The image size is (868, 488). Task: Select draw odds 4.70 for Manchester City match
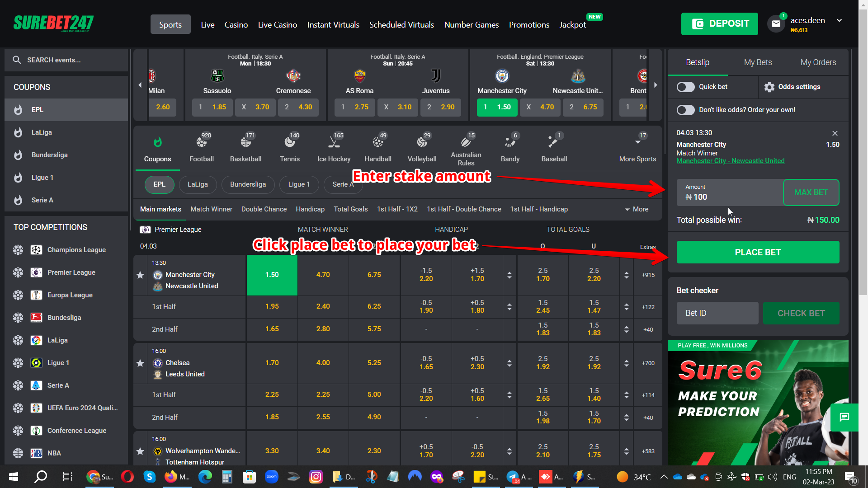[x=323, y=275]
